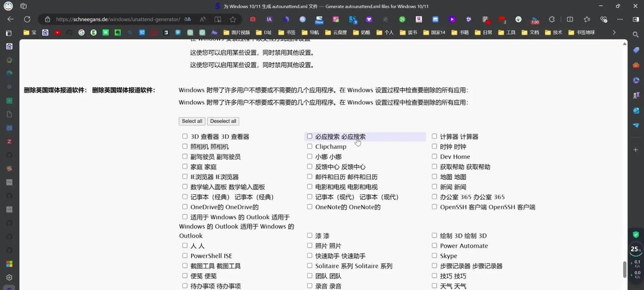Click the extension showing 1.00 badge
644x290 pixels.
pyautogui.click(x=535, y=19)
